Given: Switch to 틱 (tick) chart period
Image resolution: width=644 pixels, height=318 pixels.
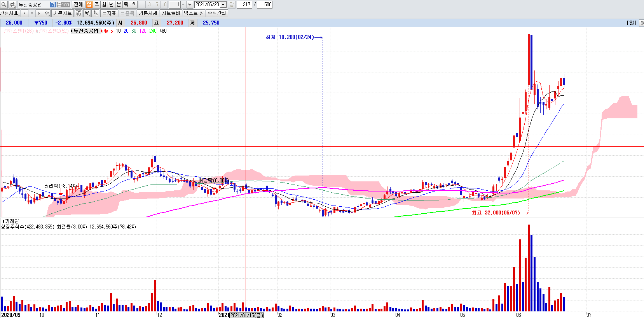Looking at the screenshot, I should (x=126, y=5).
